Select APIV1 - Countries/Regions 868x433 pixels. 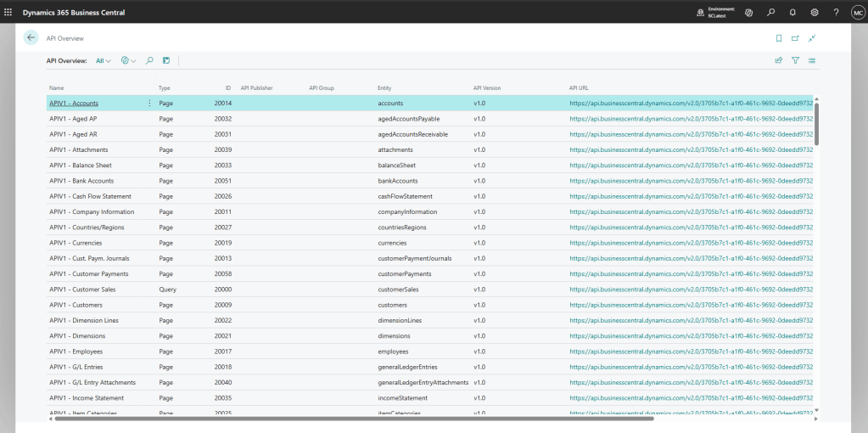point(87,227)
